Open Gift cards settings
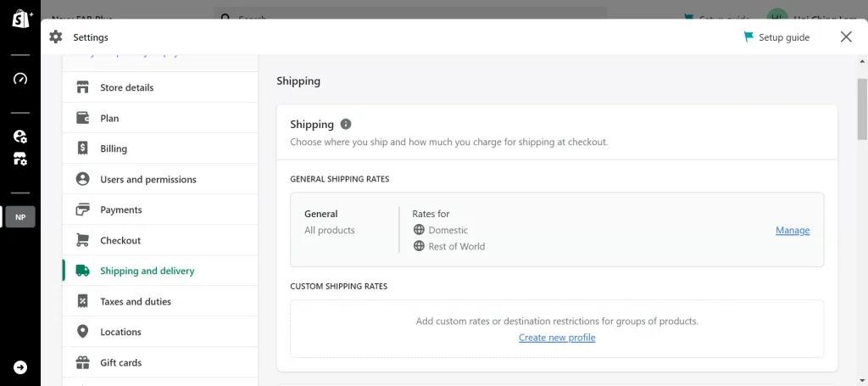The width and height of the screenshot is (868, 386). pyautogui.click(x=160, y=363)
